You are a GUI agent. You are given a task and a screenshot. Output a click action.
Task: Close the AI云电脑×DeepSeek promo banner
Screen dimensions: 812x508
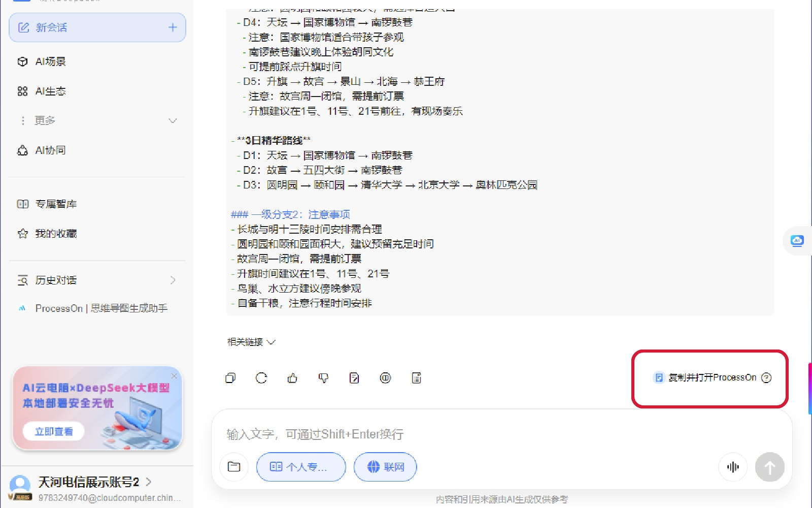pos(174,376)
